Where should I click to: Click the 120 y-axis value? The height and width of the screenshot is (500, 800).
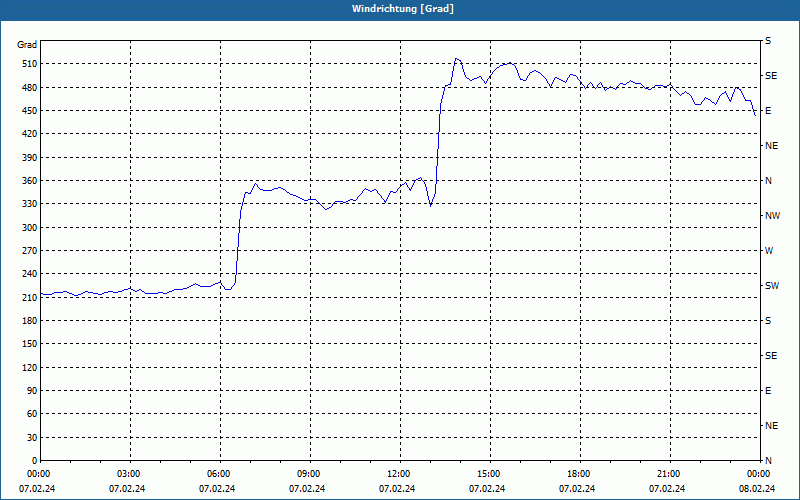[30, 367]
